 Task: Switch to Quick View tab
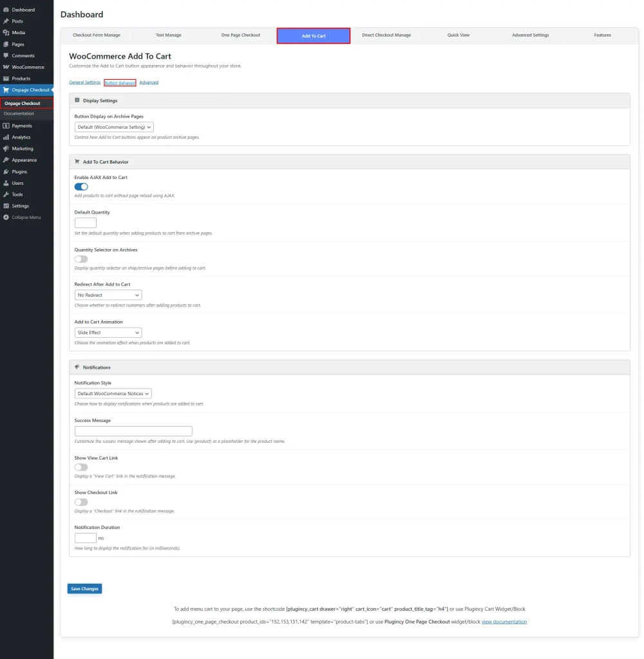coord(458,35)
